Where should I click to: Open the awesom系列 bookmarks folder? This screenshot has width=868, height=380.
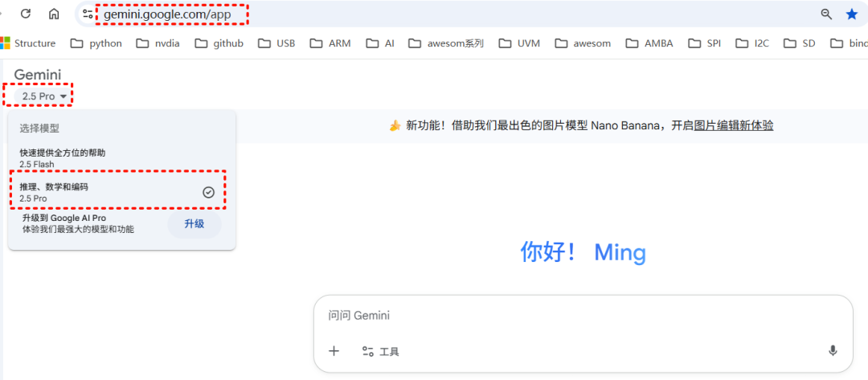(446, 43)
